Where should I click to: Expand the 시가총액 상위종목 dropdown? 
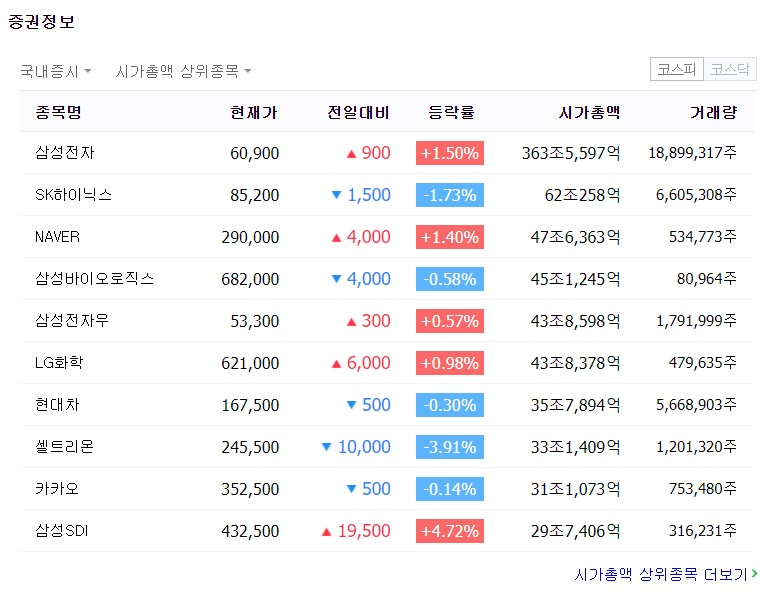(x=183, y=71)
